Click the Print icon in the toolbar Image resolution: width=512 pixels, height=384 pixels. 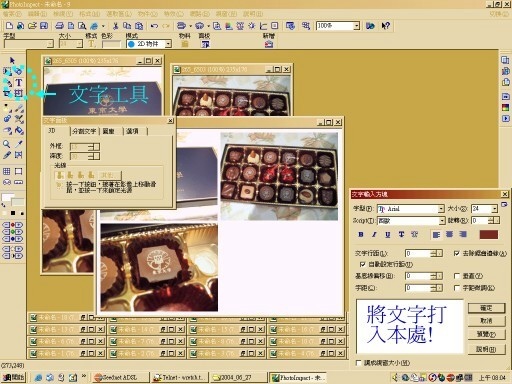click(x=59, y=26)
